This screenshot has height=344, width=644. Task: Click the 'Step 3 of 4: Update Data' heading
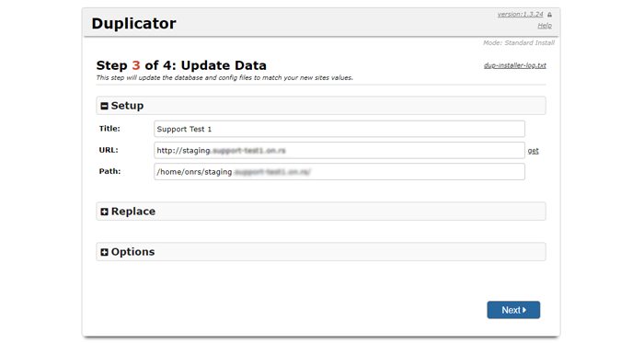coord(181,65)
